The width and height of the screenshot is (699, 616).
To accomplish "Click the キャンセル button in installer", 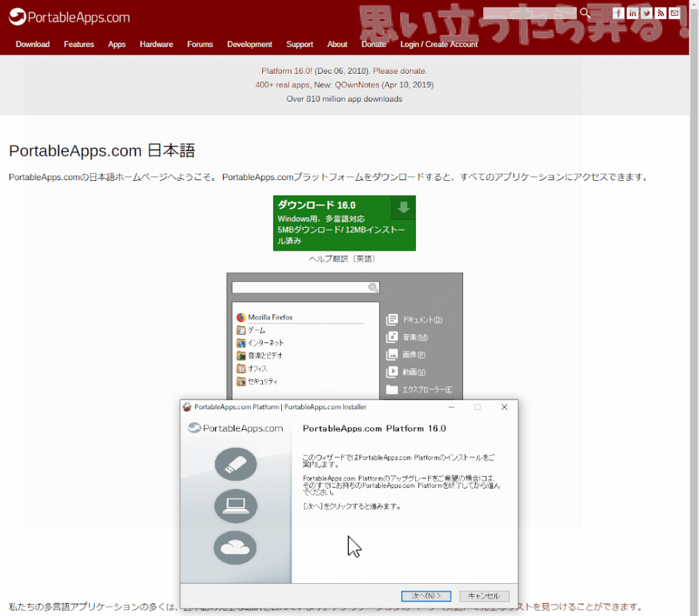I will pos(484,596).
